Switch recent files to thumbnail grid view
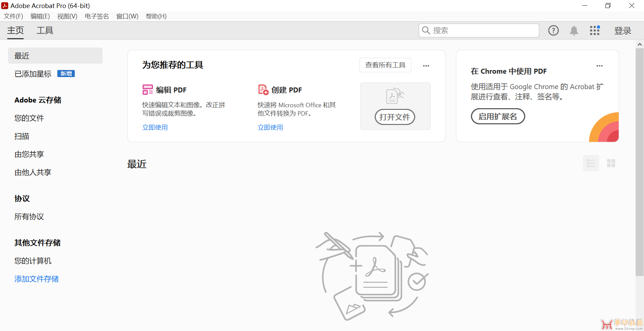 (611, 163)
